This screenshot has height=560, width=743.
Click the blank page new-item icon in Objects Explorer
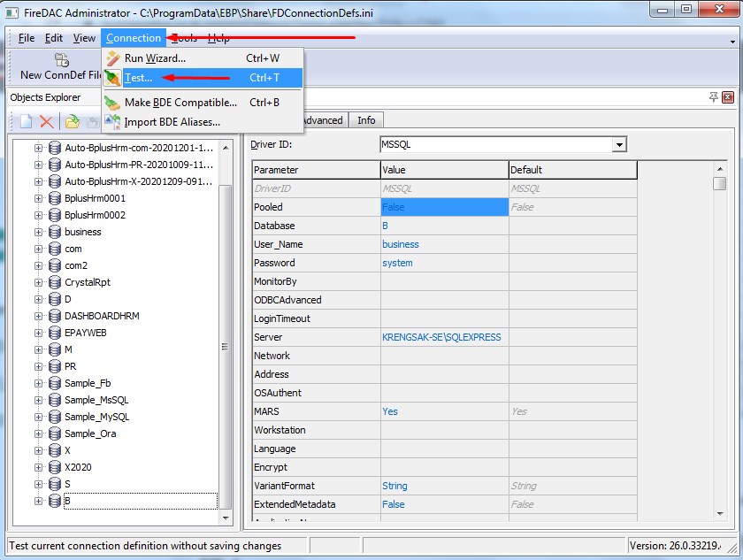click(x=26, y=122)
